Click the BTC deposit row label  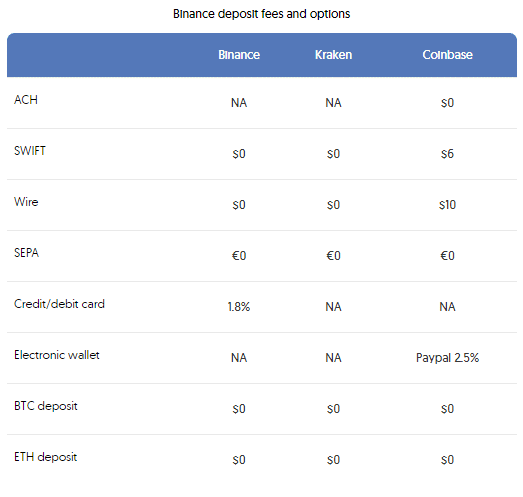[x=46, y=406]
